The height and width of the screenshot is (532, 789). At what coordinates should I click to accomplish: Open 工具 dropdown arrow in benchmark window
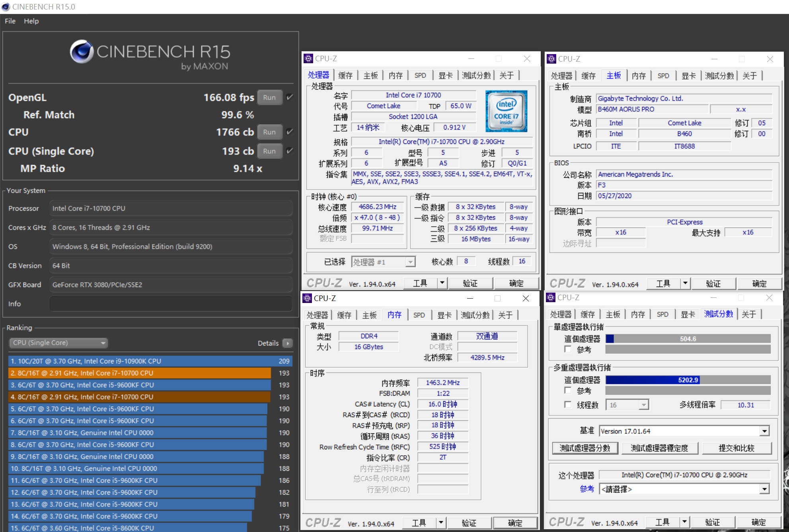684,522
